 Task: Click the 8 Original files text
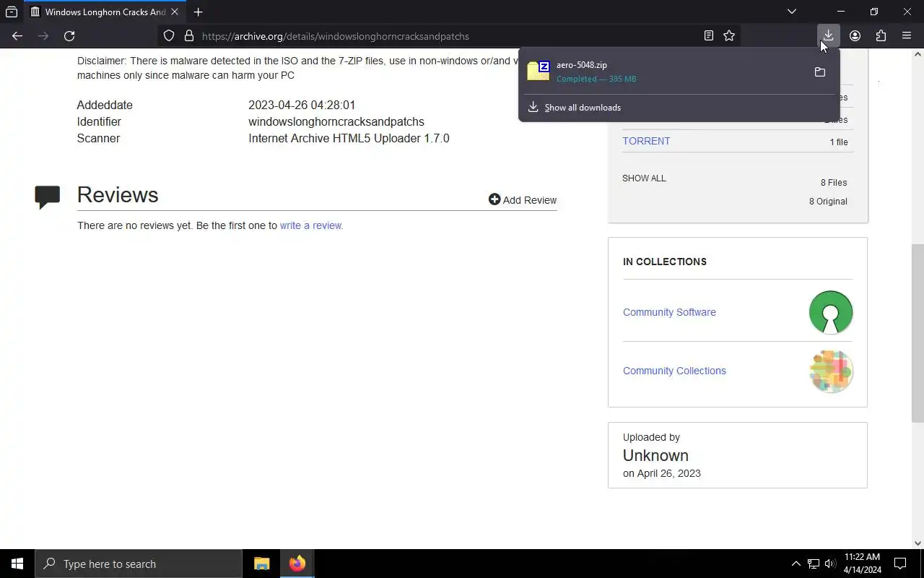point(828,202)
